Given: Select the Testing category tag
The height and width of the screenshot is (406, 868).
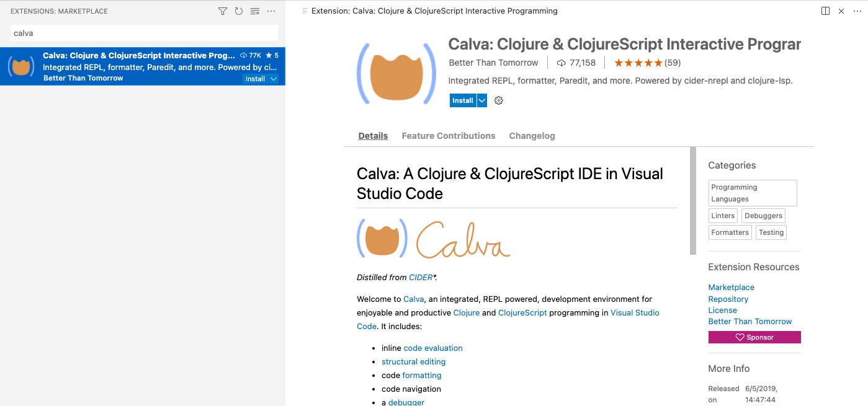Looking at the screenshot, I should (x=771, y=232).
